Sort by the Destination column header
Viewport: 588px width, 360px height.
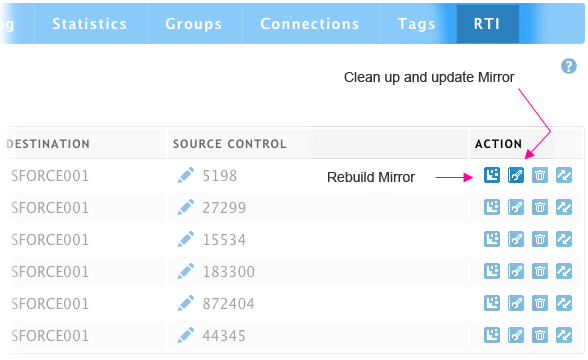coord(48,144)
